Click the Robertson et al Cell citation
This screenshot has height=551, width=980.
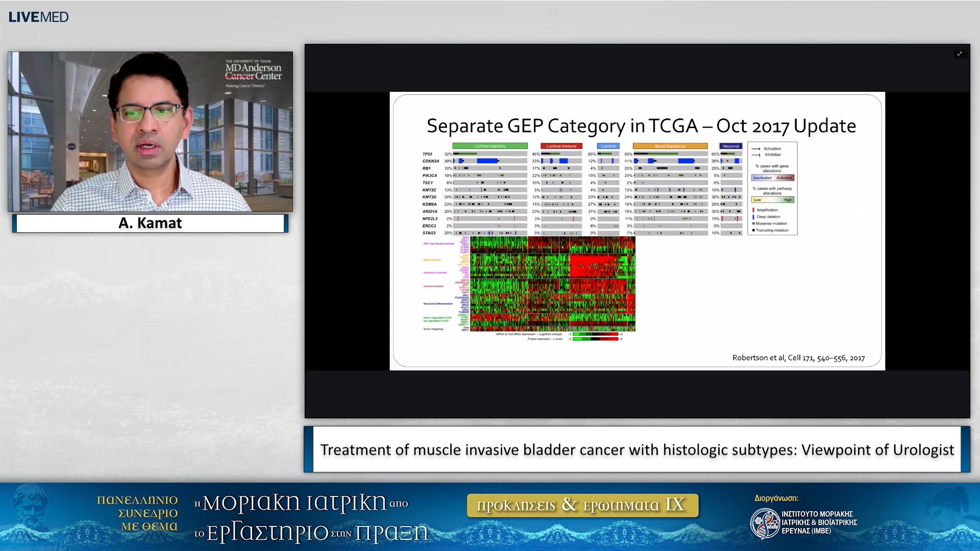798,358
